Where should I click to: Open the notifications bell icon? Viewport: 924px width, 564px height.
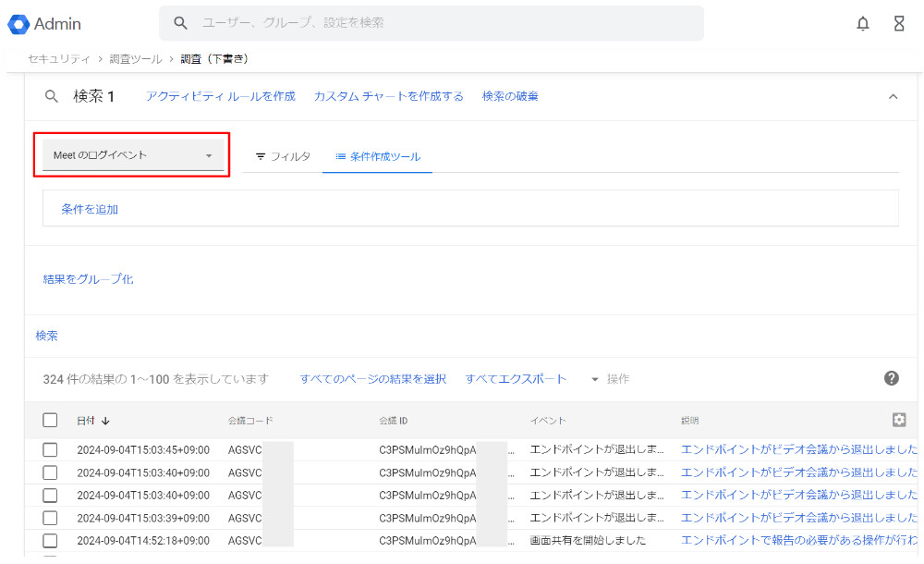click(862, 24)
